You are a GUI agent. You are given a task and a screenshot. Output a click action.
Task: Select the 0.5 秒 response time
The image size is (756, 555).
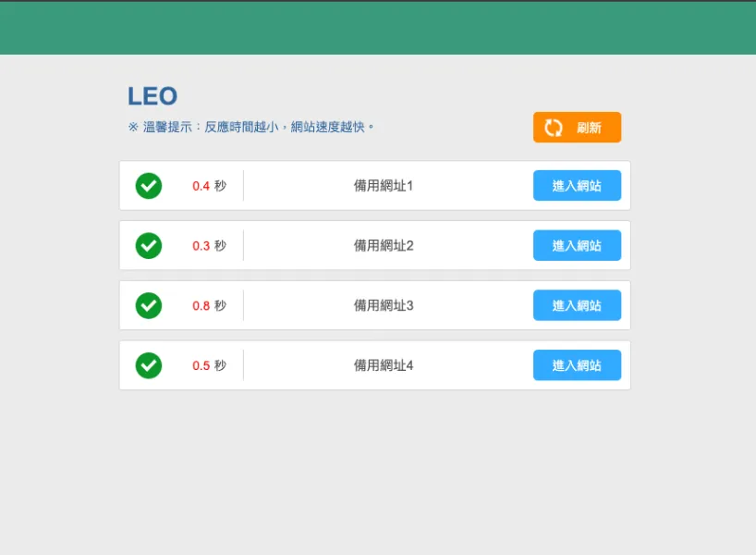[209, 365]
